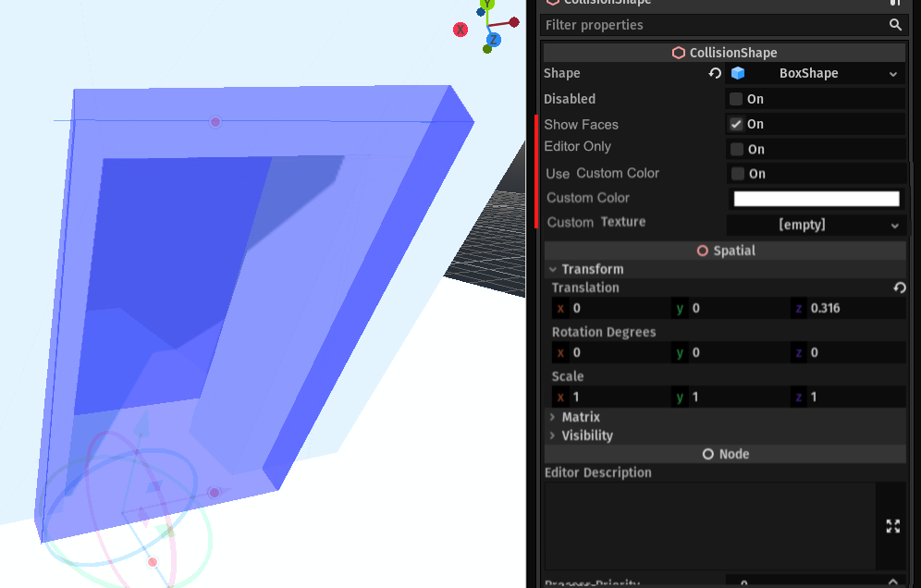This screenshot has width=921, height=588.
Task: Reset Translation using the revert arrow icon
Action: tap(899, 288)
